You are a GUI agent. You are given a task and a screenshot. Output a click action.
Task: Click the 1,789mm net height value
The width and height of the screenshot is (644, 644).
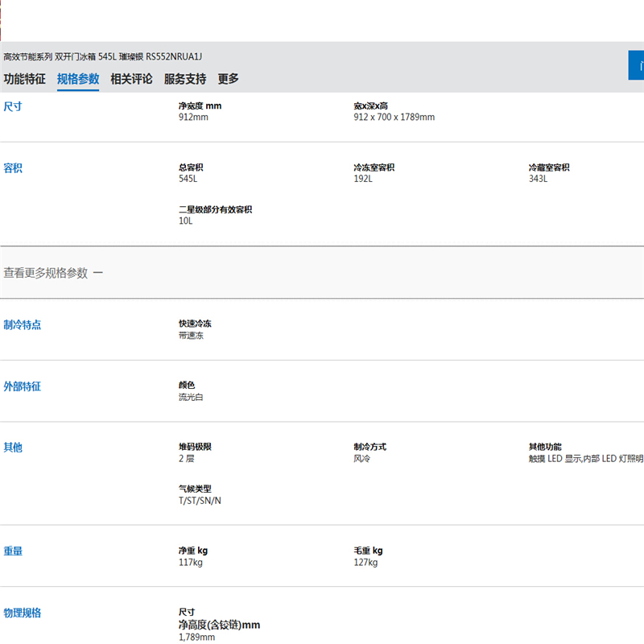click(196, 637)
